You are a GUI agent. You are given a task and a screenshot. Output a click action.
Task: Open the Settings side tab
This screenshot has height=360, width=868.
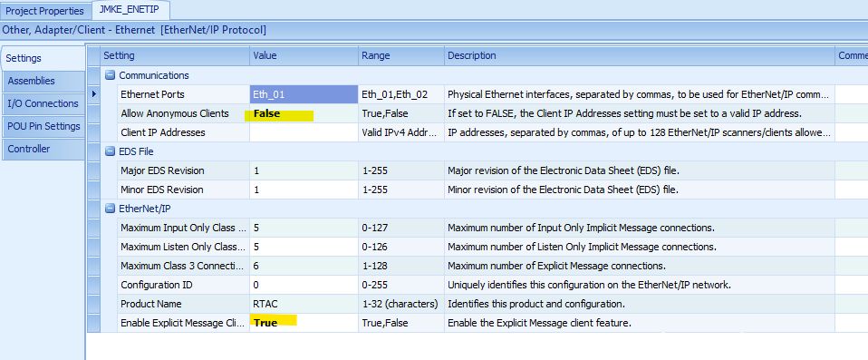click(x=43, y=58)
